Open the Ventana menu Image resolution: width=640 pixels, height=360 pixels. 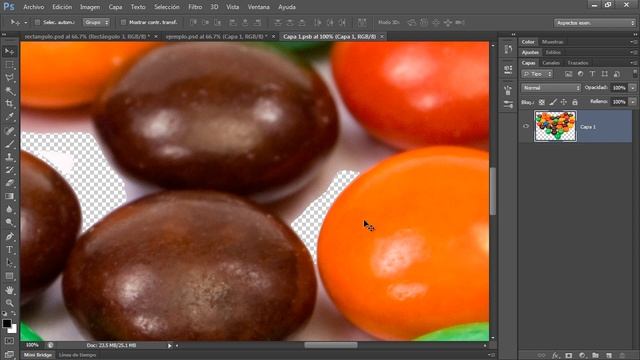point(258,7)
